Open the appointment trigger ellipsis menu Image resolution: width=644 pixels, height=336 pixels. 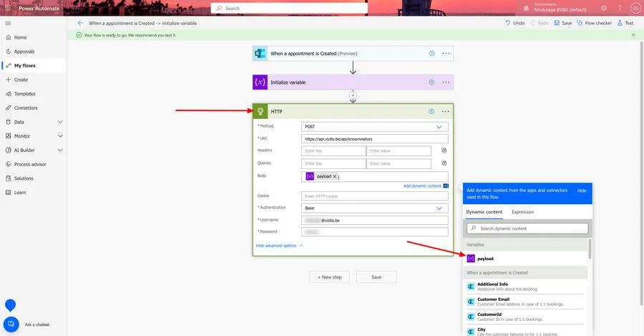[x=446, y=54]
